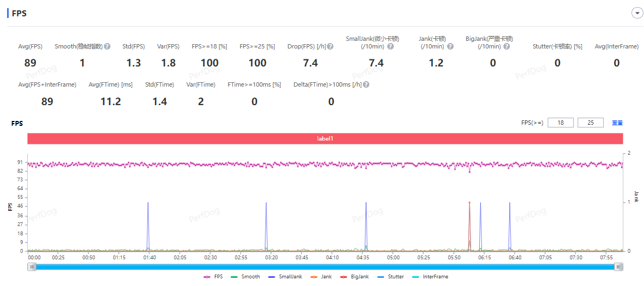Toggle FPS series in chart legend
Image resolution: width=644 pixels, height=286 pixels.
pos(213,277)
